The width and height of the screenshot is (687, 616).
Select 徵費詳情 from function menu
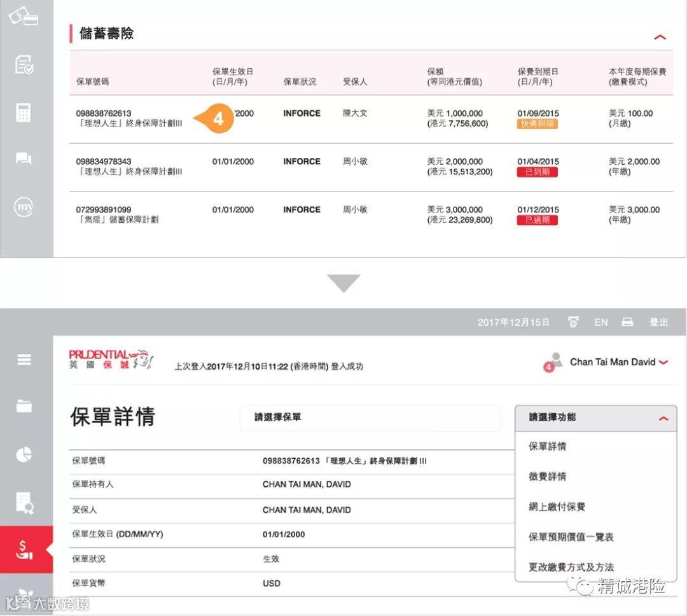pyautogui.click(x=547, y=477)
